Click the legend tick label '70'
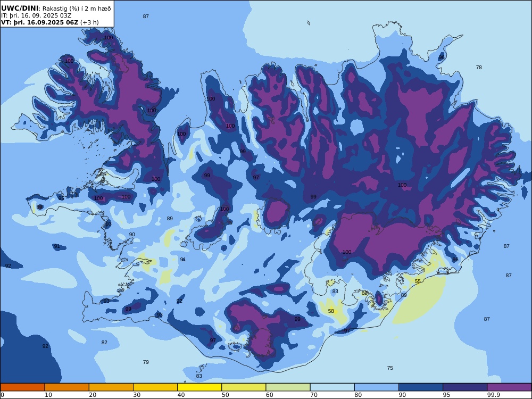The height and width of the screenshot is (399, 532). pos(314,395)
